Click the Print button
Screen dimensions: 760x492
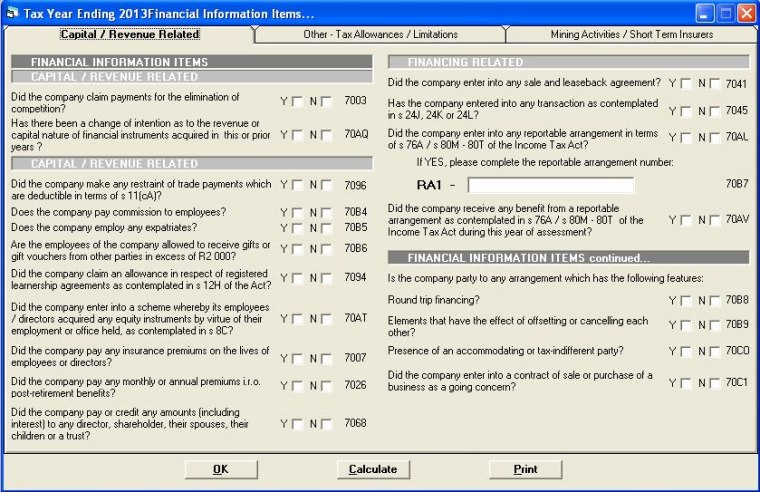pyautogui.click(x=525, y=469)
